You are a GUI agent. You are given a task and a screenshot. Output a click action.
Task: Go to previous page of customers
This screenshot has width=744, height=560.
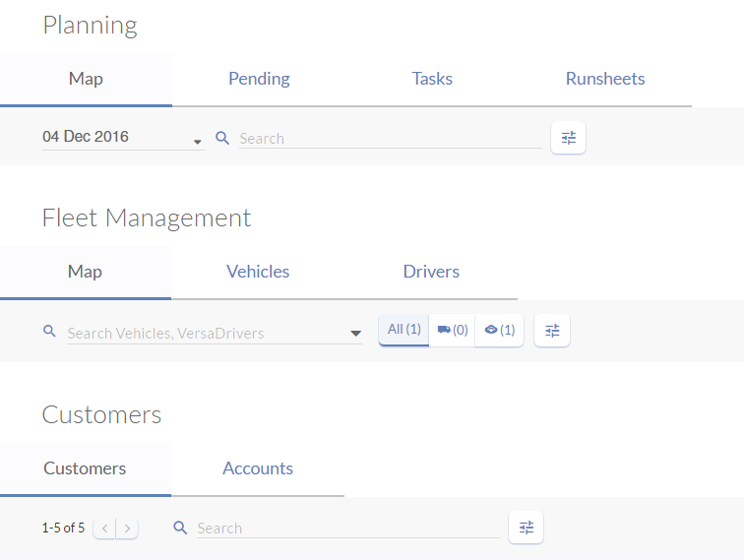[x=105, y=529]
